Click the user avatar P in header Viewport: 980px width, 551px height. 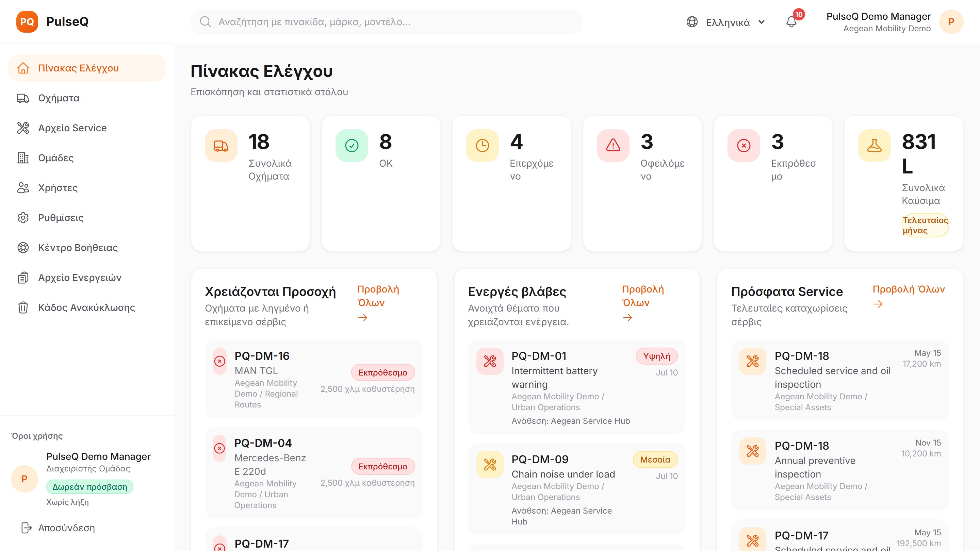click(951, 22)
